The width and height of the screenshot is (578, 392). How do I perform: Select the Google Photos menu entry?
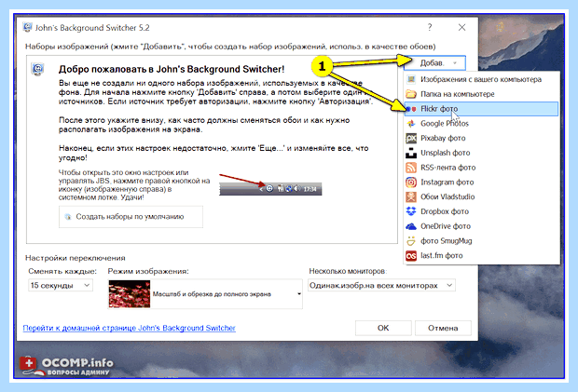(x=481, y=124)
